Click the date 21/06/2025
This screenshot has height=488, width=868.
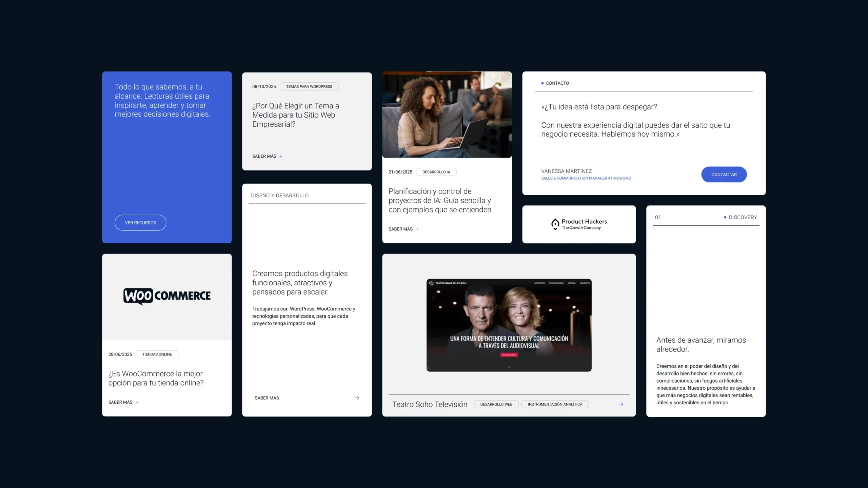point(400,172)
